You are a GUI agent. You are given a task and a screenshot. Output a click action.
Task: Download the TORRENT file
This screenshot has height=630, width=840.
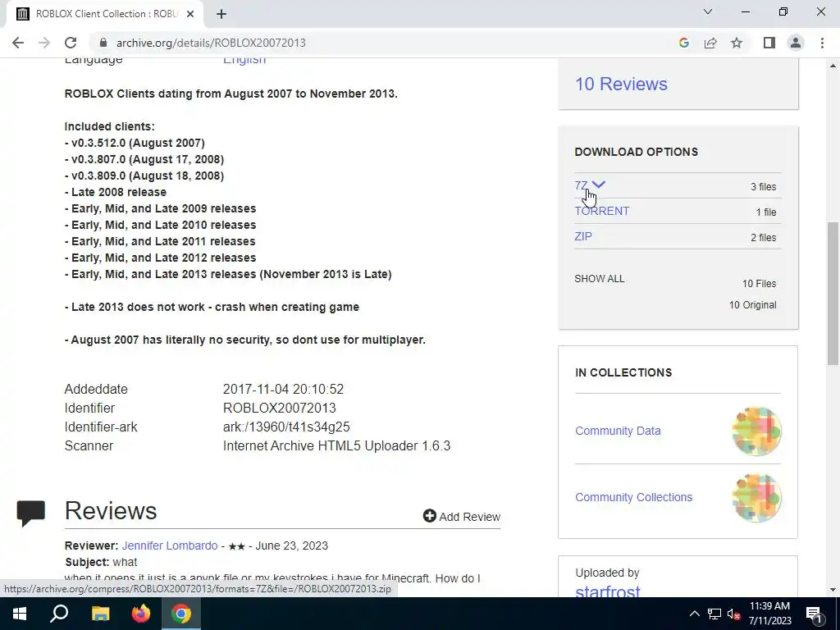tap(601, 211)
